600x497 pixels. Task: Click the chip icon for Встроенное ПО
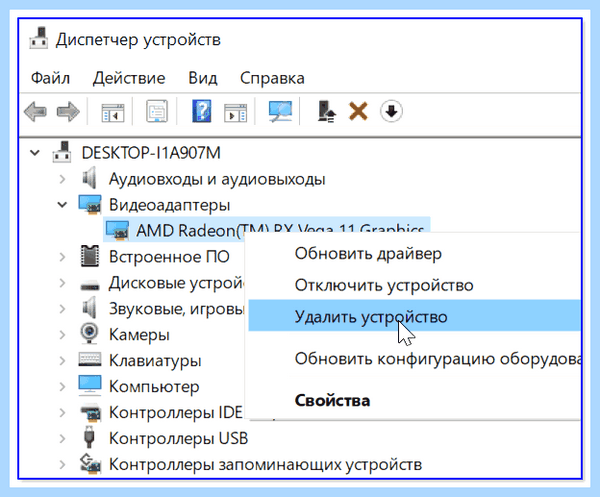coord(90,256)
